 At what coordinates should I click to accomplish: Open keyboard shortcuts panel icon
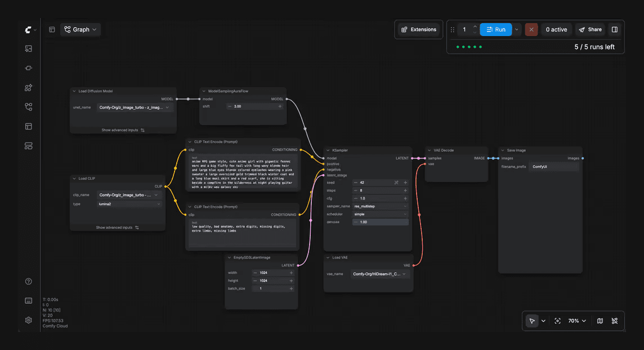pos(28,300)
